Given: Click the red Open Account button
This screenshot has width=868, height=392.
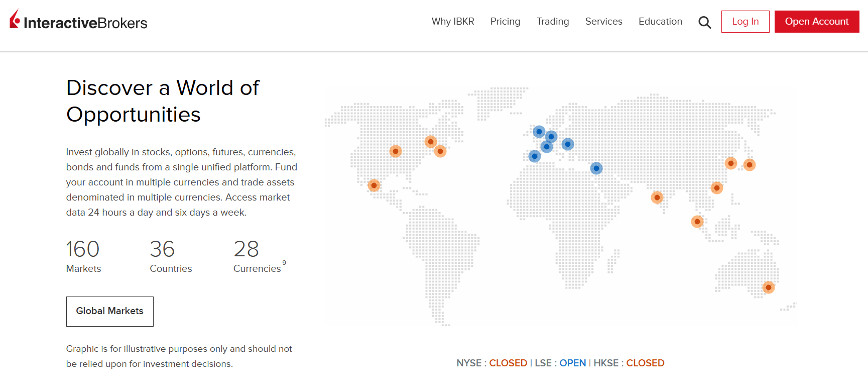Looking at the screenshot, I should pos(817,22).
